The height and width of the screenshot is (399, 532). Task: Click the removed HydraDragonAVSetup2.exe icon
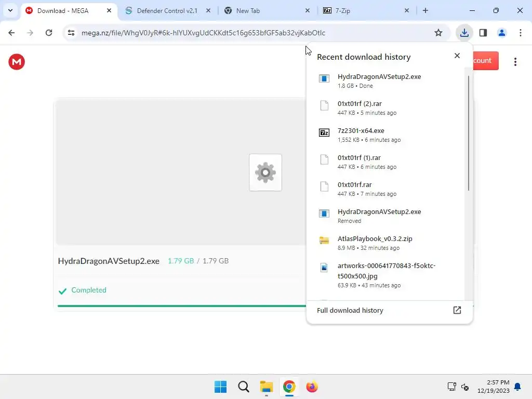click(324, 214)
